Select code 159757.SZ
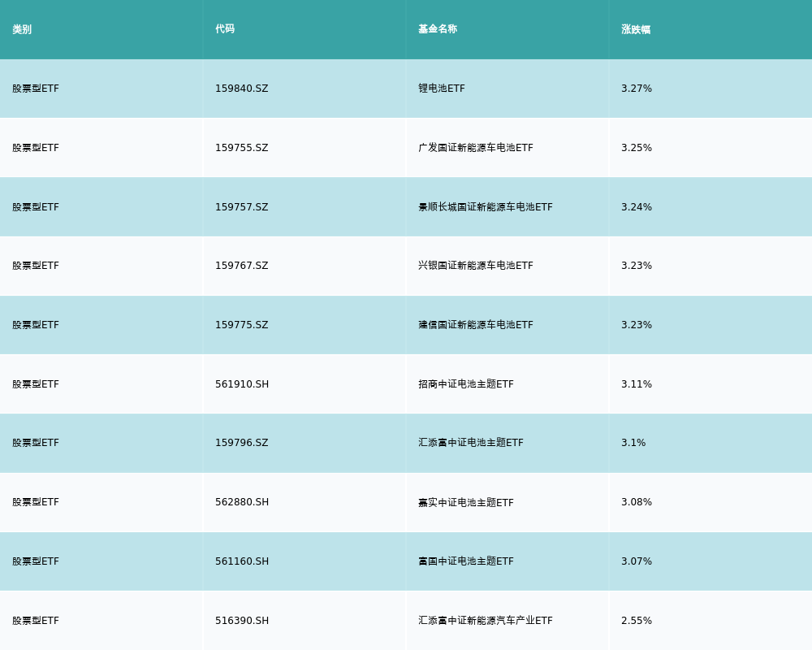This screenshot has width=812, height=650. pos(242,207)
